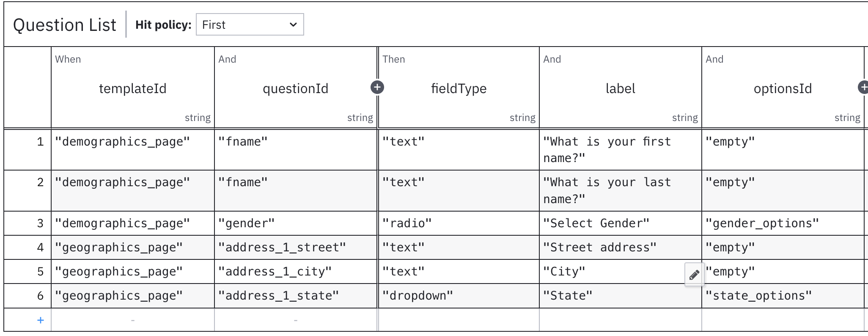Click string type under optionsId
This screenshot has height=336, width=868.
pos(847,118)
